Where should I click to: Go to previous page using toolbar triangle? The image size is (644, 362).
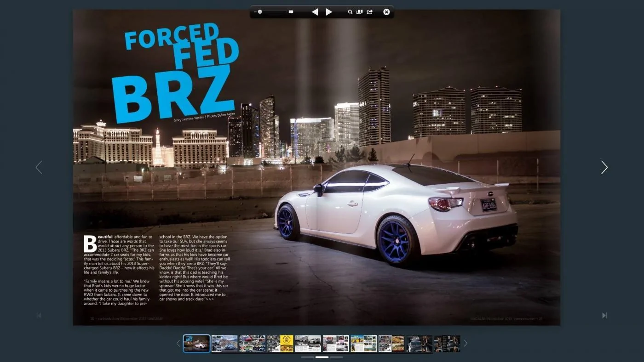pyautogui.click(x=315, y=12)
